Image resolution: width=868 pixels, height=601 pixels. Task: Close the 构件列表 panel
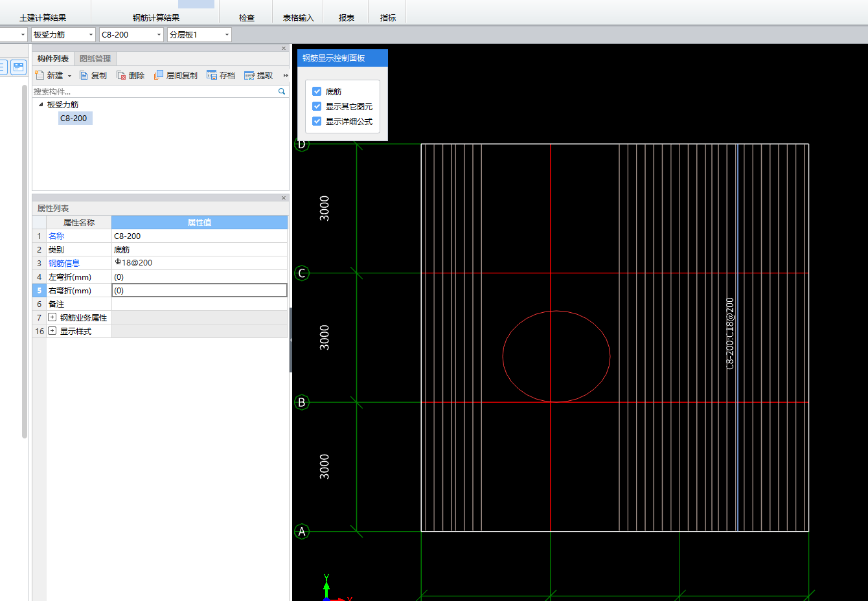click(284, 49)
